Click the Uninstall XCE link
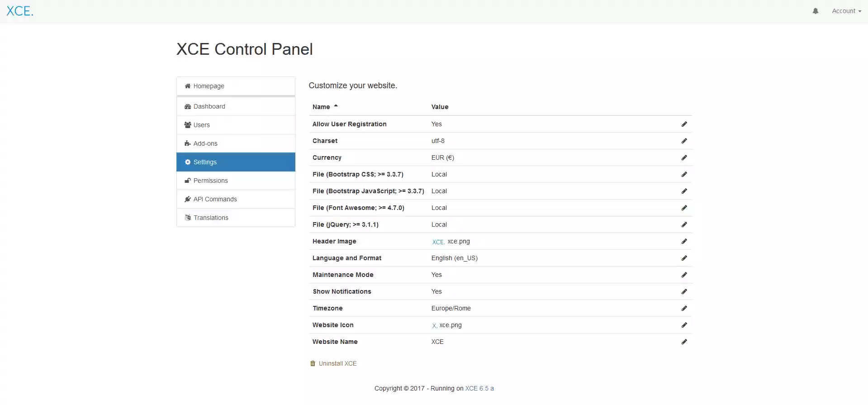Screen dimensions: 868x405 (333, 363)
